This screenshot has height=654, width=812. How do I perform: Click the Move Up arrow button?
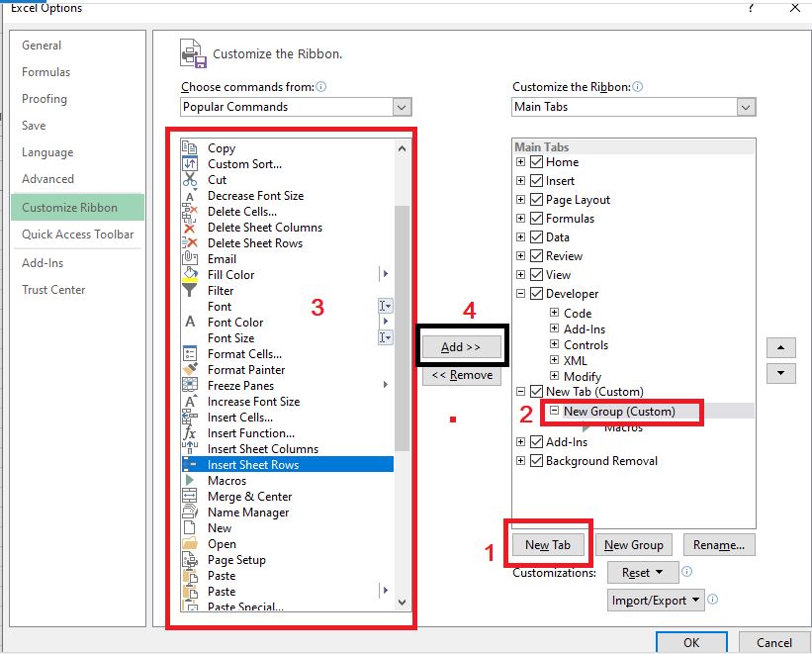780,347
